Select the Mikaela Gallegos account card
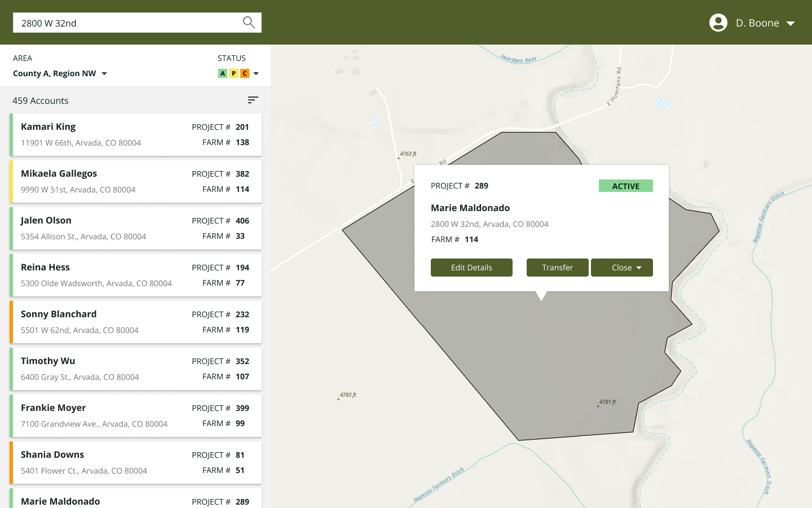 pyautogui.click(x=136, y=182)
